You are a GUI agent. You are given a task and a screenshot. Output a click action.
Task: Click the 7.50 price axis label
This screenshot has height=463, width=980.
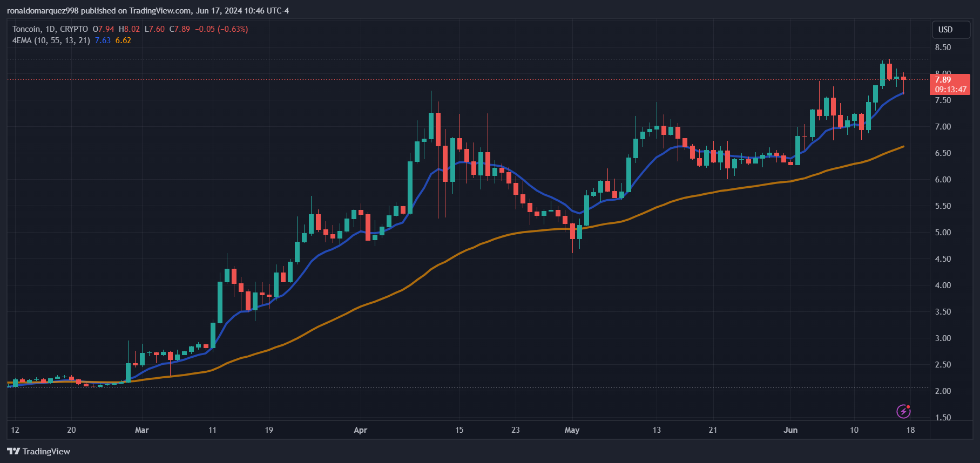(x=943, y=100)
